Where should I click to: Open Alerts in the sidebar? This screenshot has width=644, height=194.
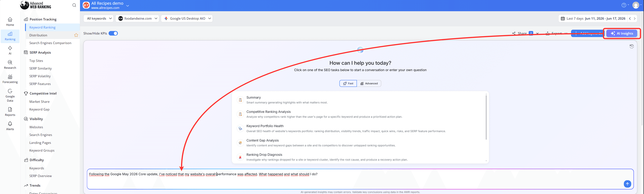point(10,126)
